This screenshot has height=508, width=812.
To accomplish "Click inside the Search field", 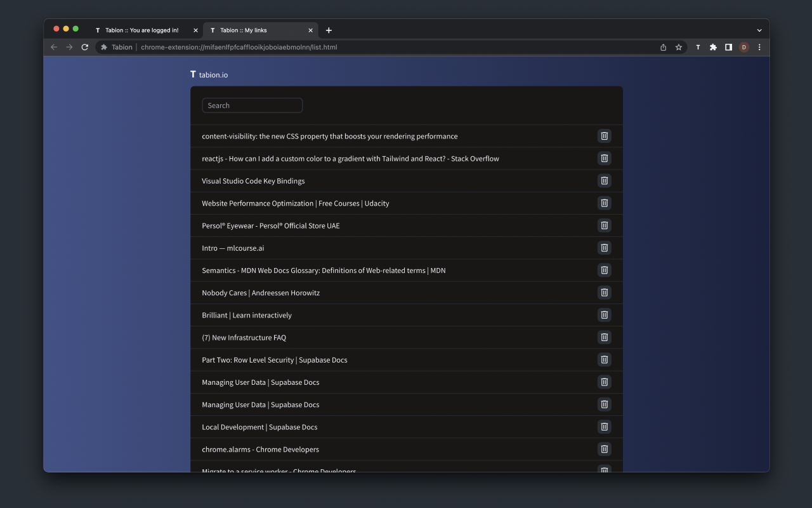I will 252,105.
